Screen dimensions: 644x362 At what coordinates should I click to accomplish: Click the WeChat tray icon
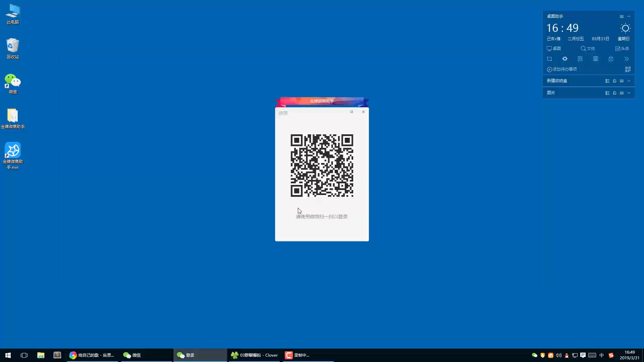click(535, 355)
